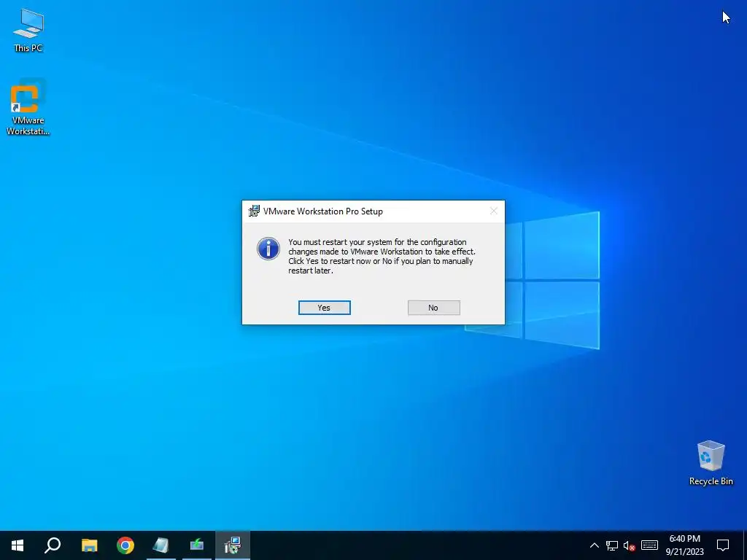Open This PC desktop icon
This screenshot has height=560, width=747.
[x=28, y=31]
